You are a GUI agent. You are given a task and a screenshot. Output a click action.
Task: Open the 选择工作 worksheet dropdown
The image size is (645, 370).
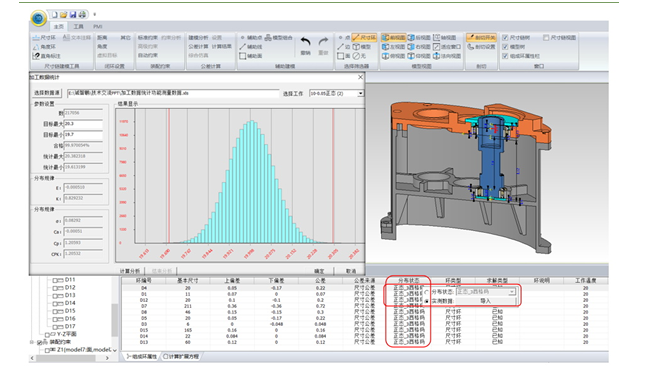click(360, 93)
